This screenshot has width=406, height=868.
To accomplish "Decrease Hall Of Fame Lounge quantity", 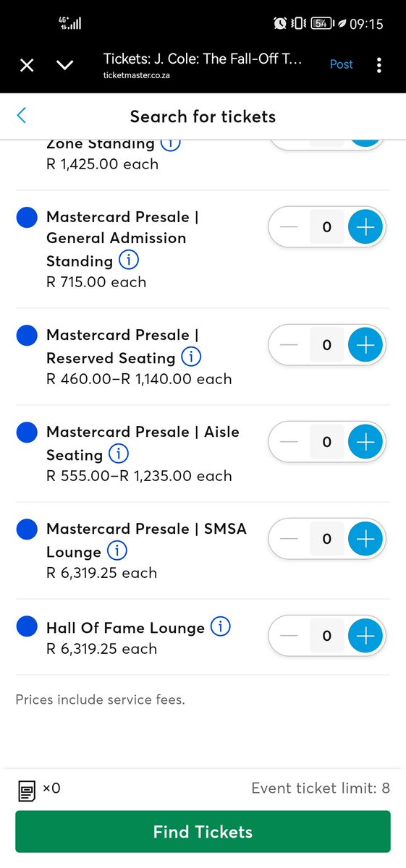I will 289,635.
